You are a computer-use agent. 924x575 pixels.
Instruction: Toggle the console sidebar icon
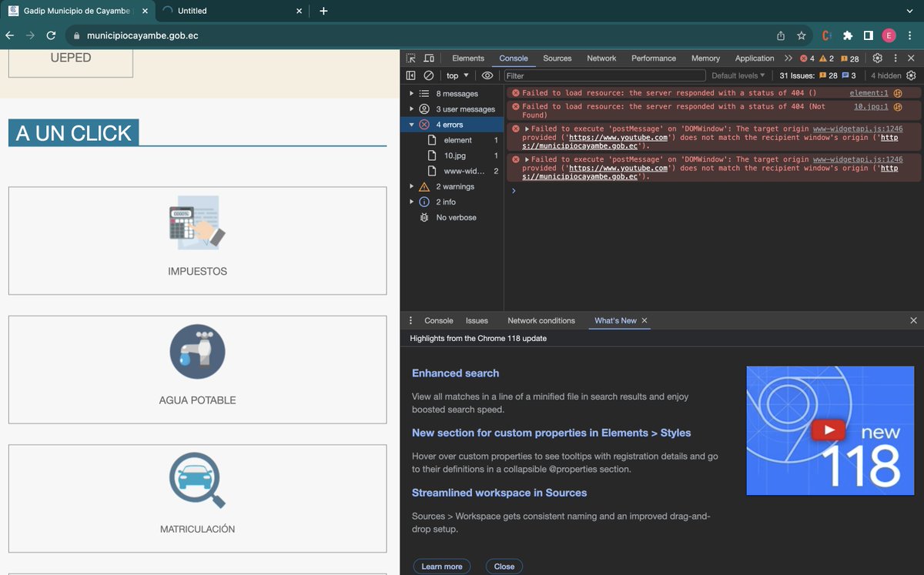(x=410, y=75)
